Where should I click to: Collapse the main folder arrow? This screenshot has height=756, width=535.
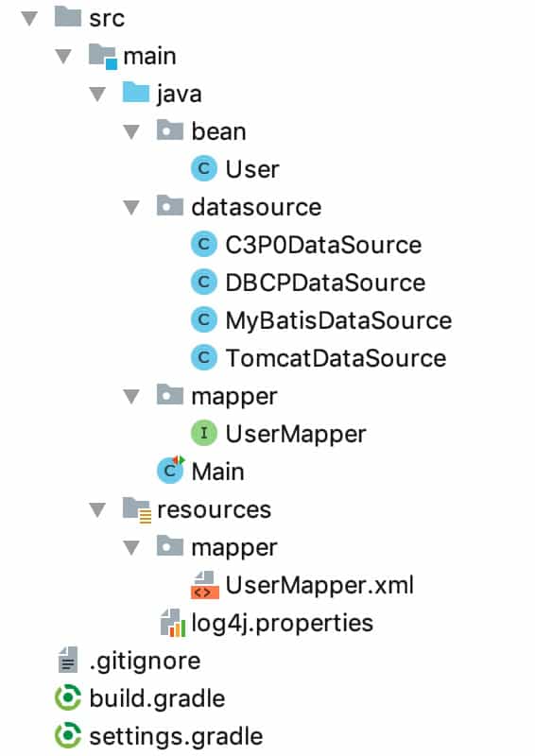click(63, 57)
